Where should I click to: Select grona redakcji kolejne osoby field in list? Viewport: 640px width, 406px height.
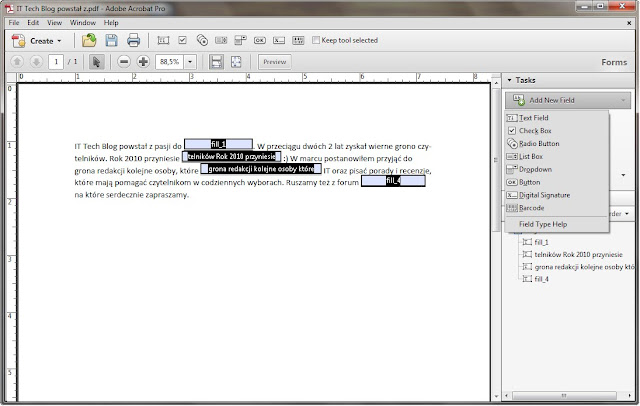point(584,267)
